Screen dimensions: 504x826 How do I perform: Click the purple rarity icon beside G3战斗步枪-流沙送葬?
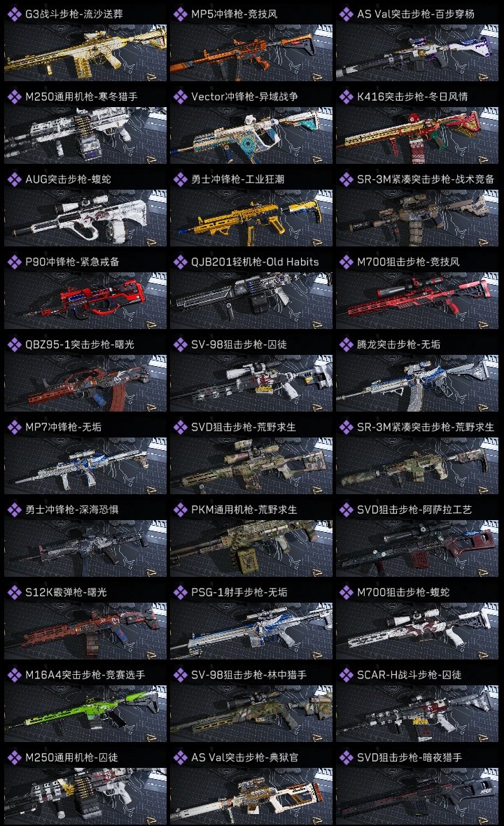click(14, 14)
